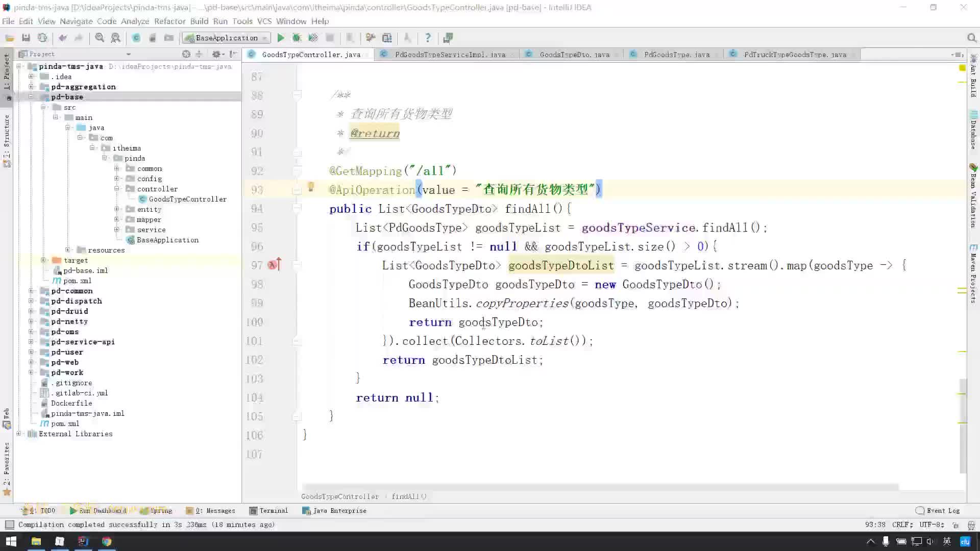Click the Synchronize toolbar icon
Image resolution: width=980 pixels, height=551 pixels.
42,38
